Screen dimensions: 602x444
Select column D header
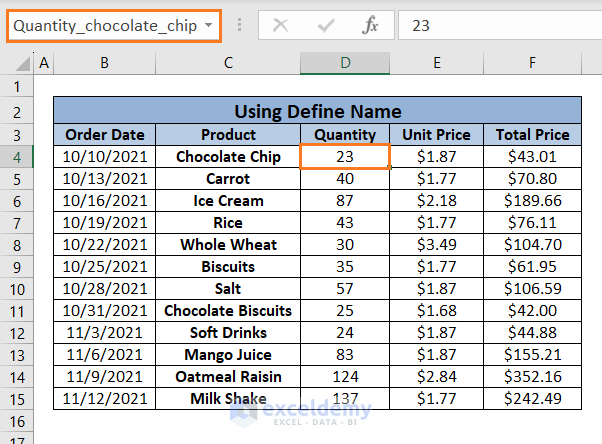click(x=345, y=64)
